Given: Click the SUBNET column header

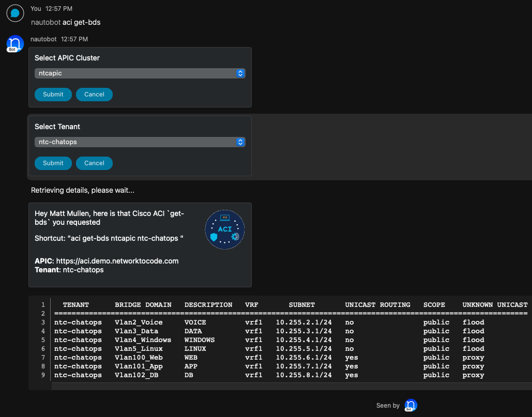Looking at the screenshot, I should (x=301, y=305).
